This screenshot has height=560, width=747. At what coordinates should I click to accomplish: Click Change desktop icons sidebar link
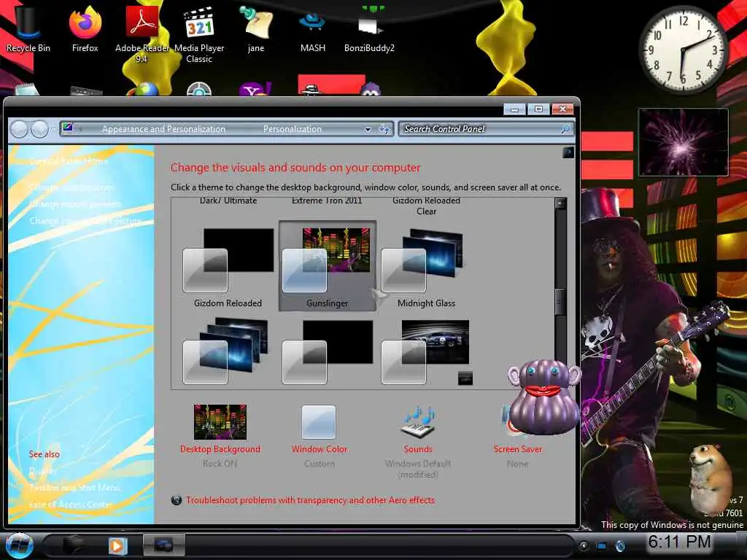72,187
